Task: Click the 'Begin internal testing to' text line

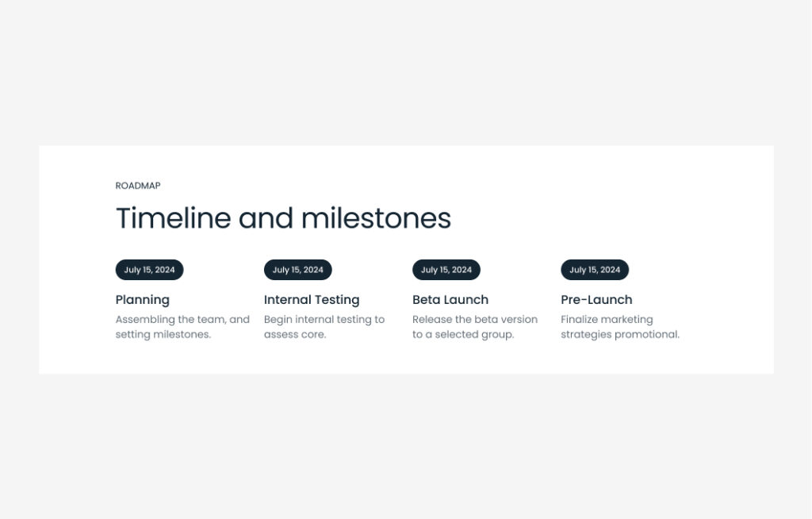Action: tap(324, 320)
